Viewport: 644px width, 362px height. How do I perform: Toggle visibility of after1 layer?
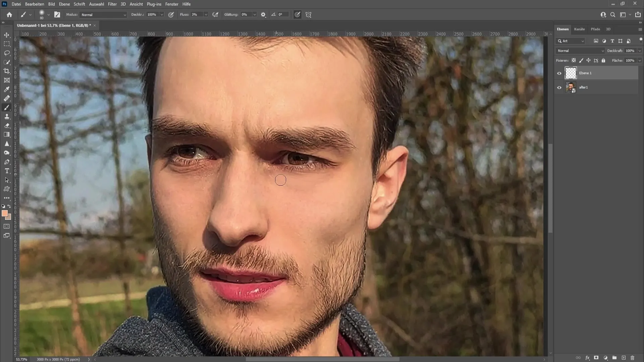click(x=559, y=87)
